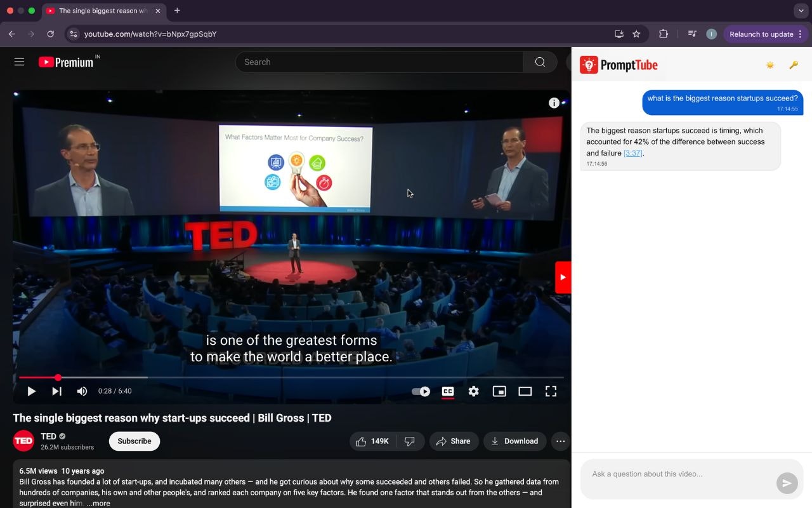Expand description with ...more
Image resolution: width=812 pixels, height=508 pixels.
(98, 503)
